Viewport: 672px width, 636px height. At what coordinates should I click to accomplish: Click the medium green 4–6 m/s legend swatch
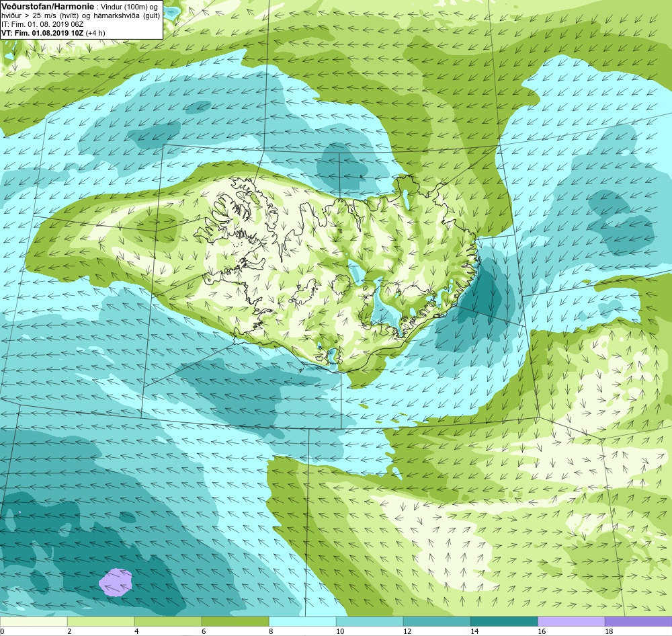coord(168,621)
